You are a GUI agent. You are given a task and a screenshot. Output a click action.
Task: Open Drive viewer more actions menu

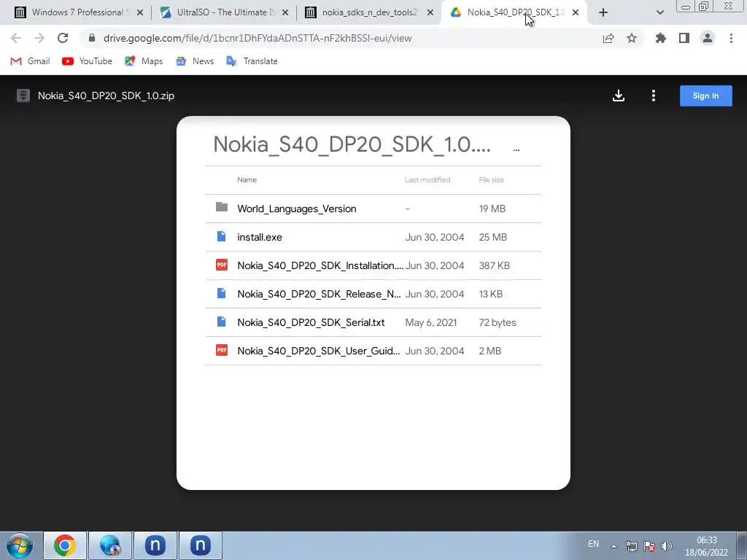click(653, 96)
